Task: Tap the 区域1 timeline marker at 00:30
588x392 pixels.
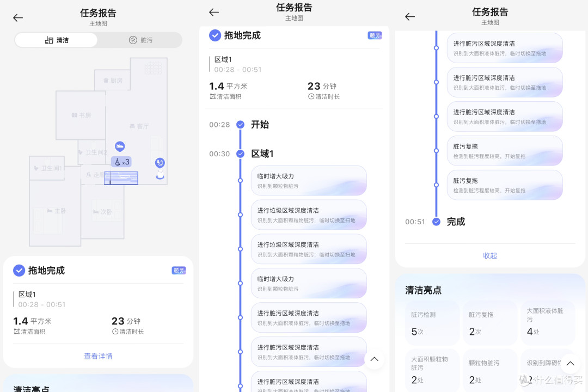Action: 241,154
